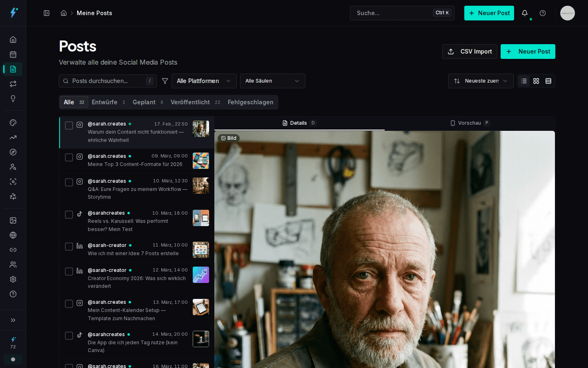Open the Alle Säulen dropdown
The width and height of the screenshot is (588, 368).
click(272, 81)
